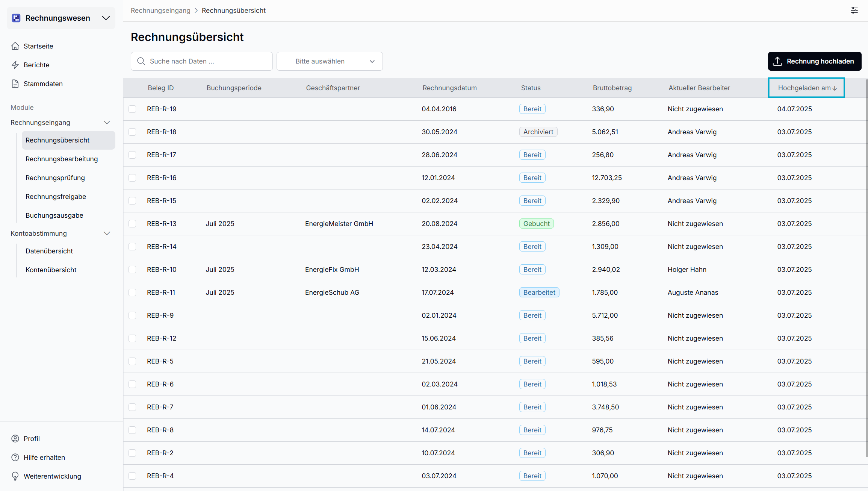Click the sort arrow on Hochgeladen am

[835, 88]
